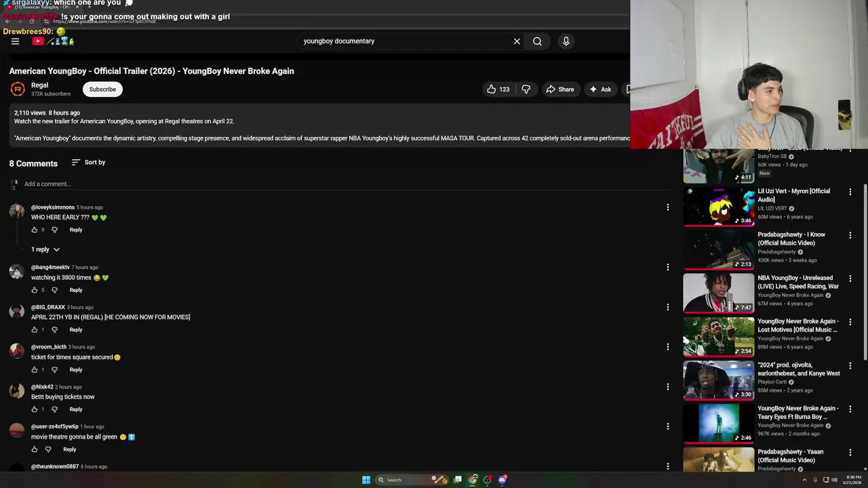Open volume control in system tray
This screenshot has height=488, width=868.
pyautogui.click(x=834, y=480)
